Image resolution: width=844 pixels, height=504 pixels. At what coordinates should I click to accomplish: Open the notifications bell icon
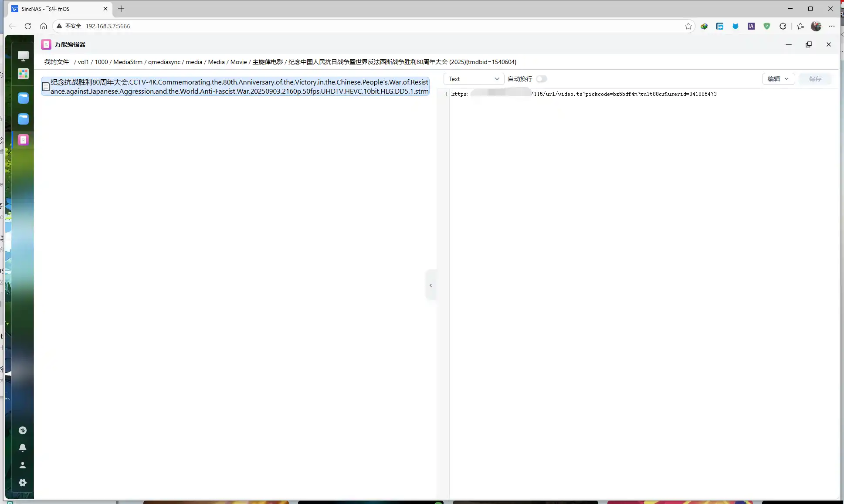click(x=23, y=448)
